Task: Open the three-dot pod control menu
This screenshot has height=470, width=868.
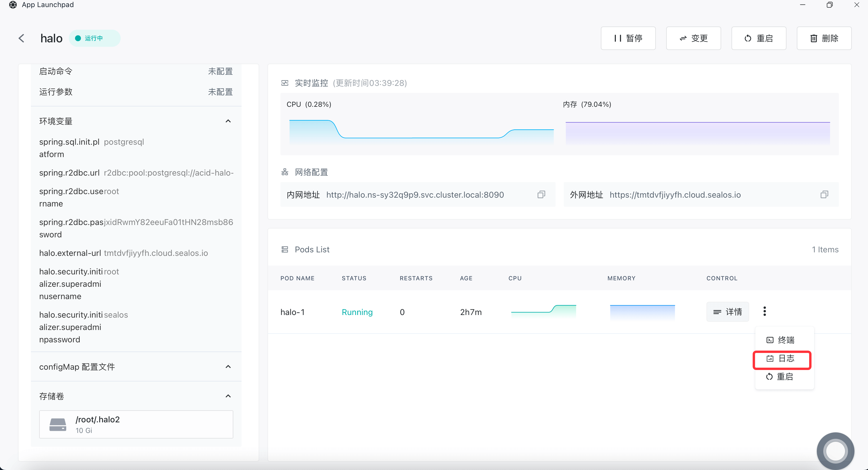Action: click(x=764, y=311)
